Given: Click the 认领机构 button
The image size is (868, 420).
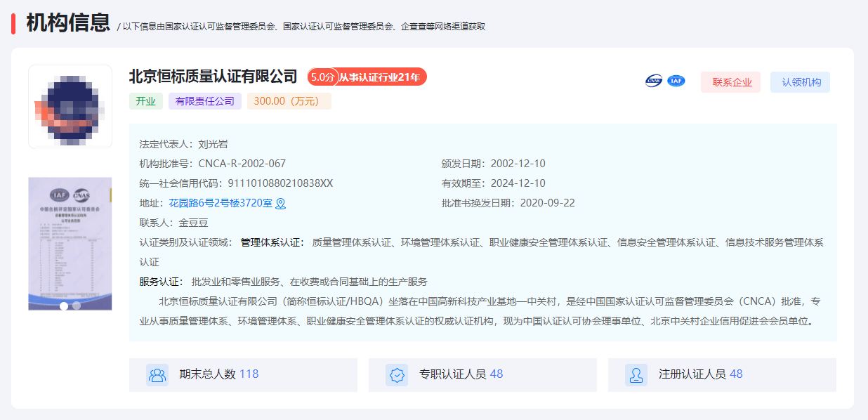Looking at the screenshot, I should pyautogui.click(x=800, y=82).
